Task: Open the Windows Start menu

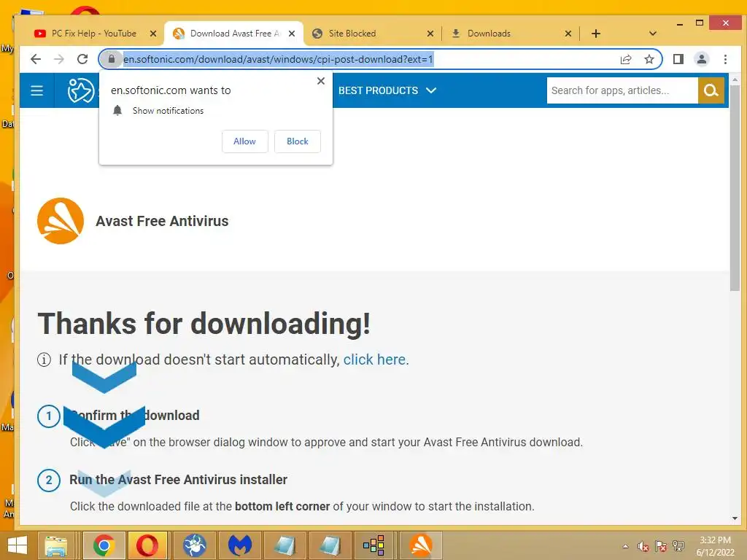Action: [x=18, y=545]
